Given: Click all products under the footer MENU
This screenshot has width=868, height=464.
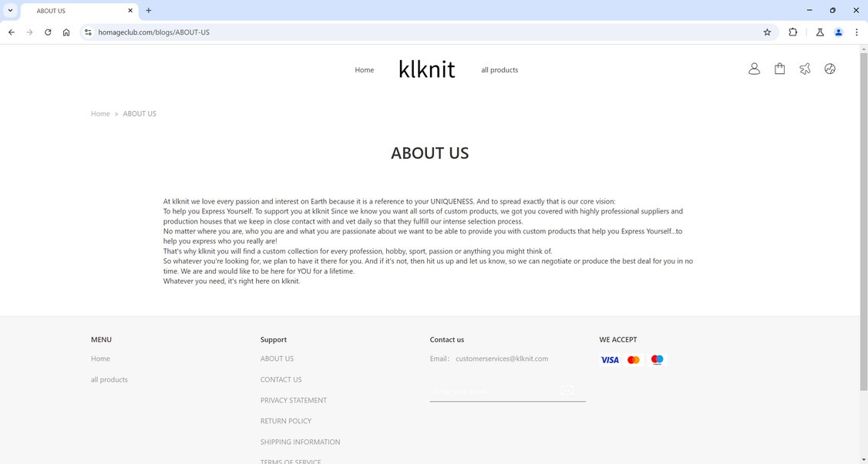Looking at the screenshot, I should [109, 380].
